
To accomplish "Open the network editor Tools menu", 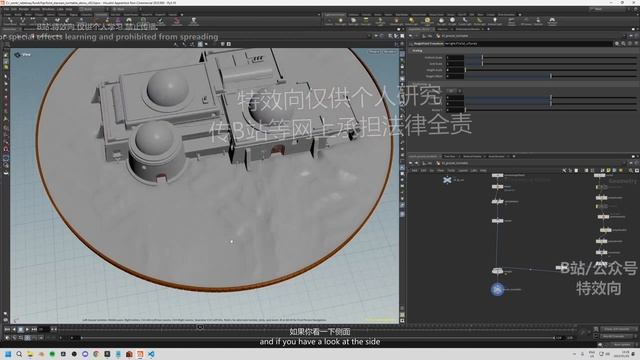I will pyautogui.click(x=451, y=170).
